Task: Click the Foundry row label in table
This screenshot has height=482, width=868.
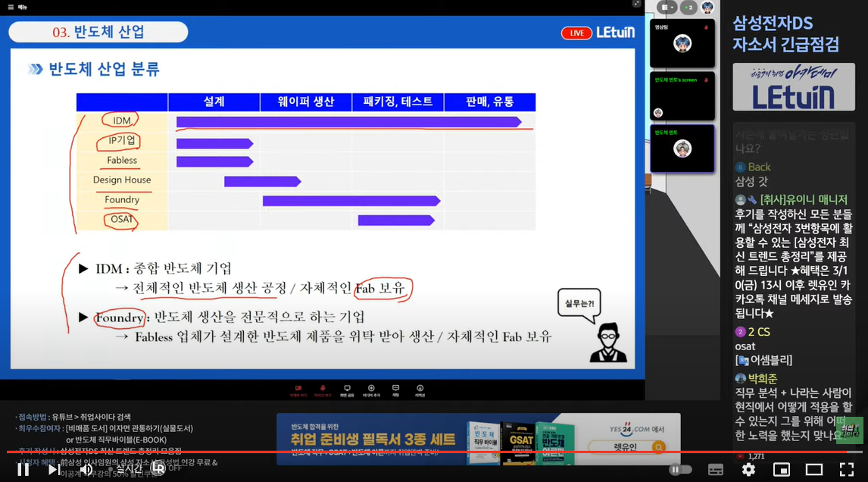Action: point(122,199)
